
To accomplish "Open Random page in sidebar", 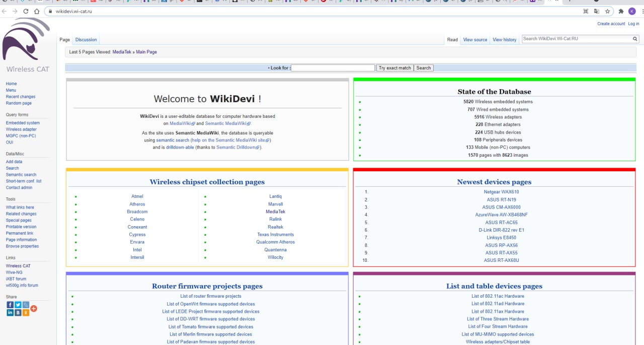I will [x=19, y=103].
